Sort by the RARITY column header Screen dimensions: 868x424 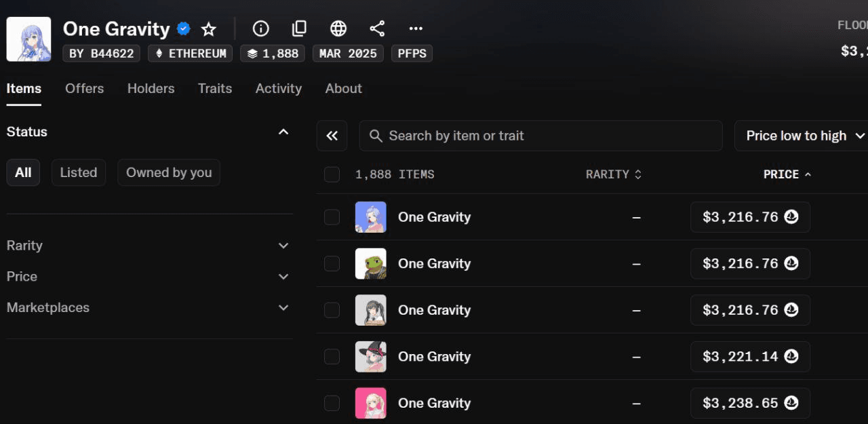[614, 174]
